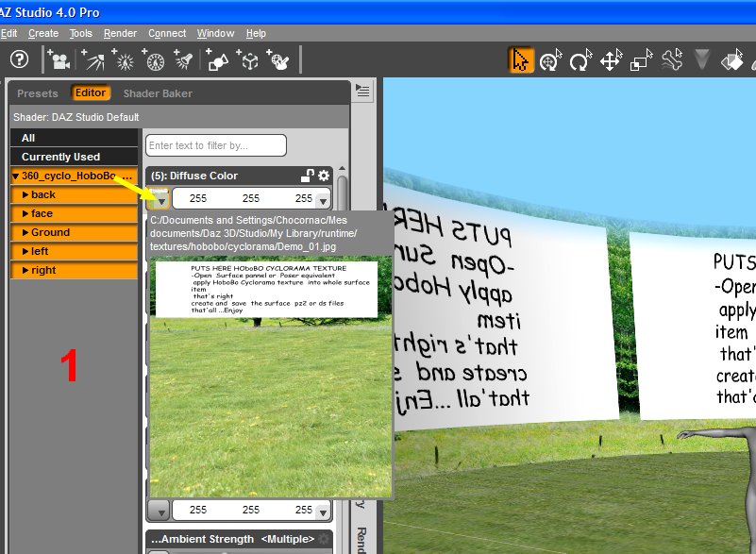Screen dimensions: 756x554
Task: Show Currently Used properties
Action: pos(74,157)
